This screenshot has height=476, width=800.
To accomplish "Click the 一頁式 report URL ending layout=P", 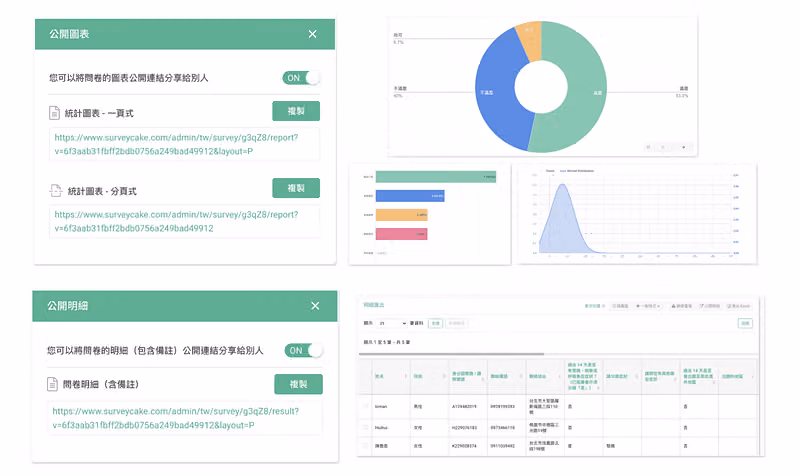I will [x=184, y=144].
